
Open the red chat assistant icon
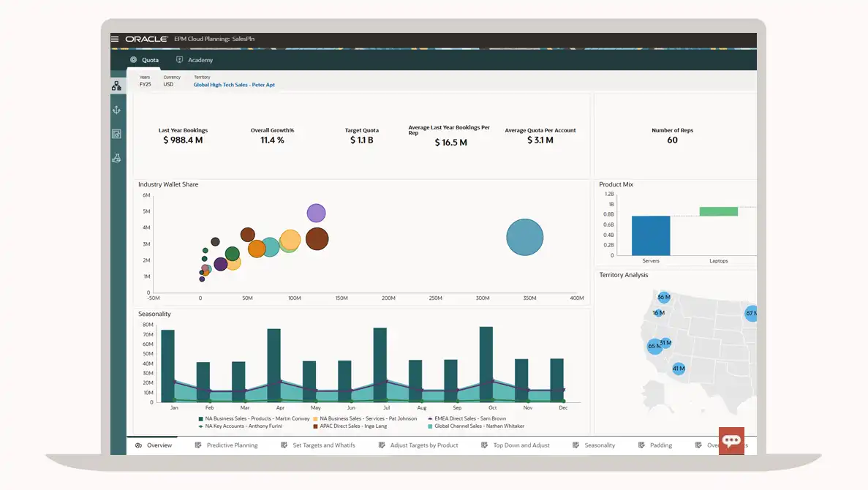pyautogui.click(x=731, y=441)
